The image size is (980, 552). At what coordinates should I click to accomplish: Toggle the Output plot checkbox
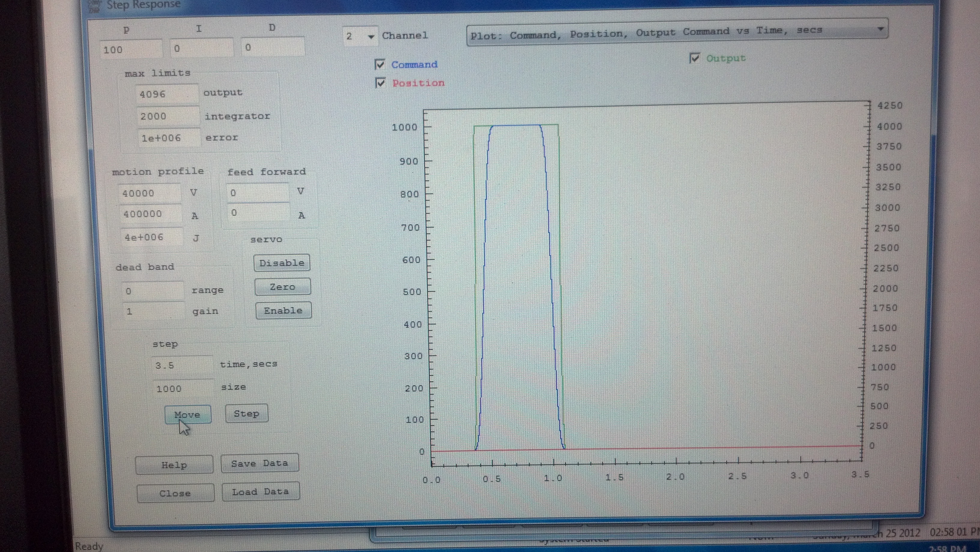click(695, 58)
